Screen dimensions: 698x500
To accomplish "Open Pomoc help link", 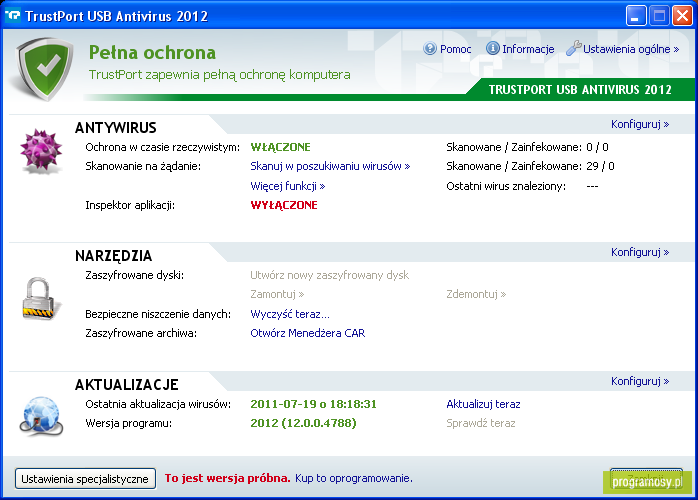I will [455, 49].
